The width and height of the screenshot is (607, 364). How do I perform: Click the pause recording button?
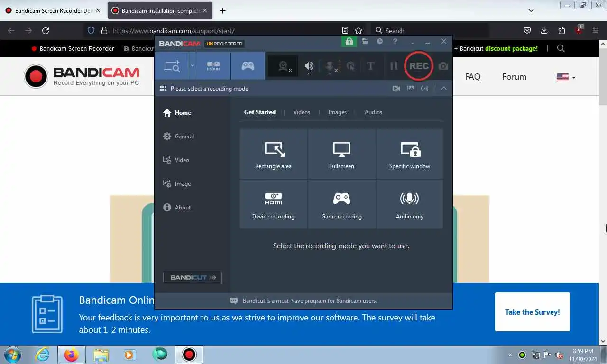tap(394, 66)
